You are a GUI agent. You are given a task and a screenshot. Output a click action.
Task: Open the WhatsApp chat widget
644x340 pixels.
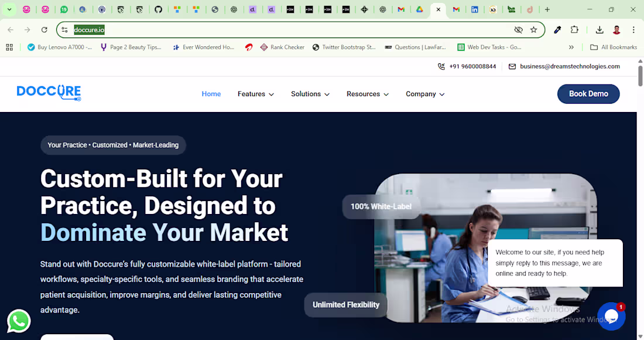(x=18, y=321)
